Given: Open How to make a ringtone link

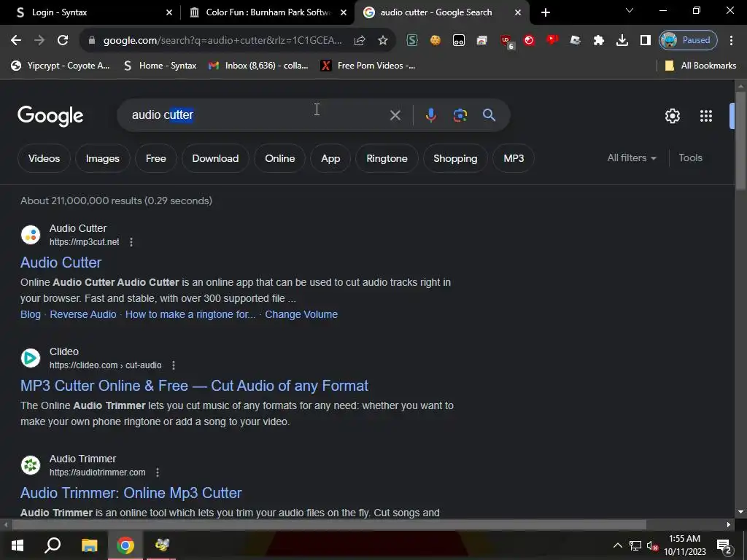Looking at the screenshot, I should click(190, 314).
